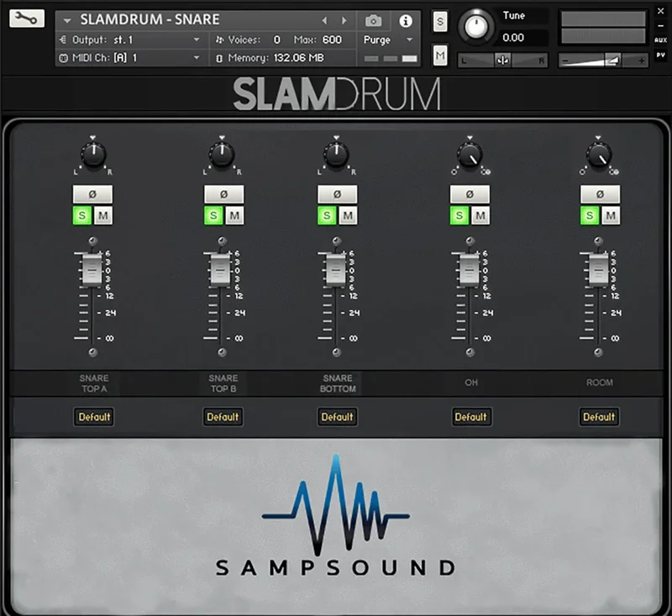
Task: Click the Max voices value 600
Action: point(332,39)
